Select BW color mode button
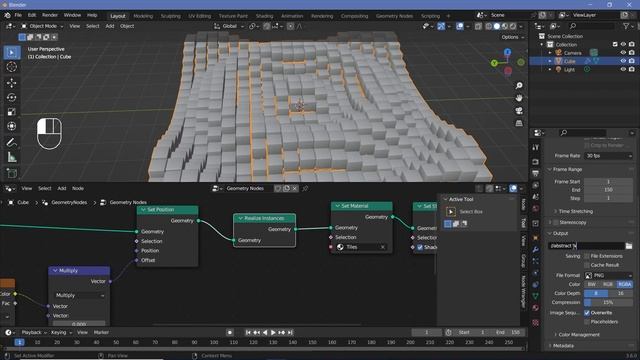The image size is (640, 360). coord(592,284)
